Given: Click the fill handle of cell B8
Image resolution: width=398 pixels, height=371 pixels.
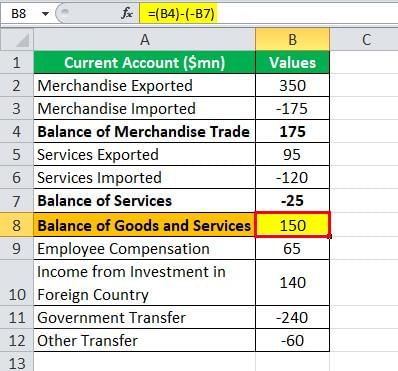Looking at the screenshot, I should tap(330, 237).
